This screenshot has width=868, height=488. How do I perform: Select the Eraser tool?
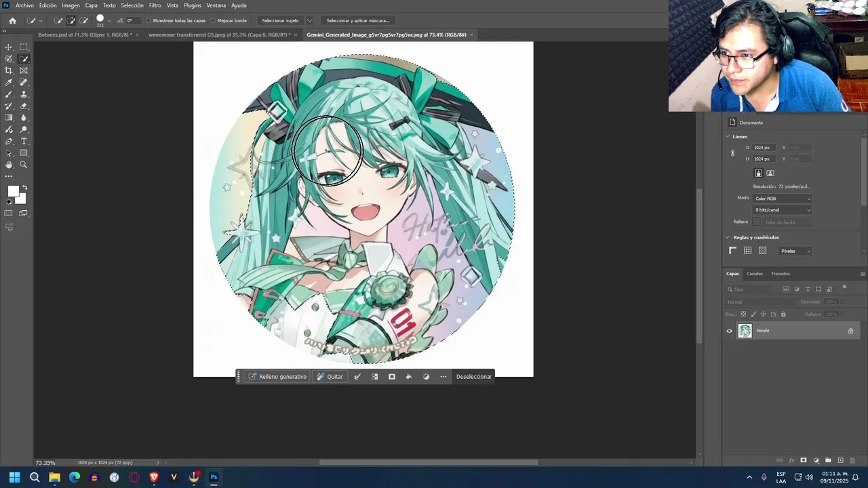click(24, 106)
